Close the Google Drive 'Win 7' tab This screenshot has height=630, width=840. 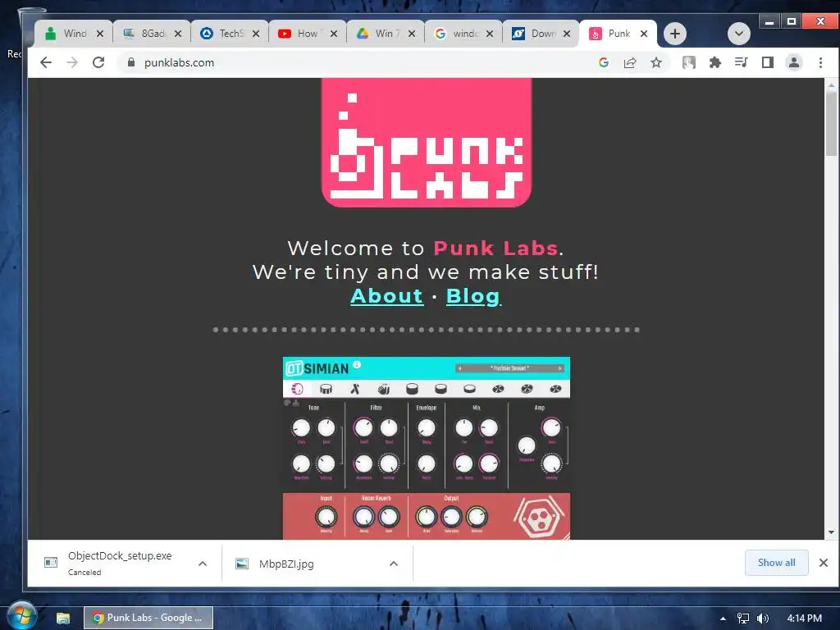pos(412,34)
